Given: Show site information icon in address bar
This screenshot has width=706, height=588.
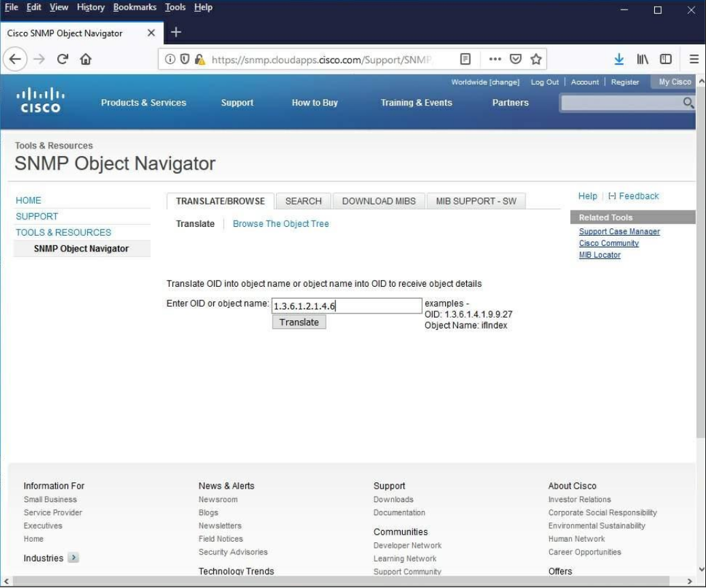Looking at the screenshot, I should coord(170,59).
